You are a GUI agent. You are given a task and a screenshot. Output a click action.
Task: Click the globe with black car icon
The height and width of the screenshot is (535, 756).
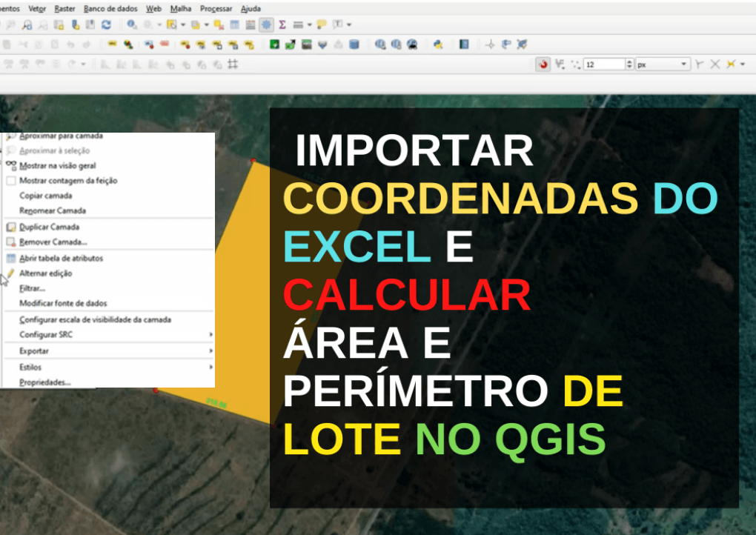(x=412, y=44)
